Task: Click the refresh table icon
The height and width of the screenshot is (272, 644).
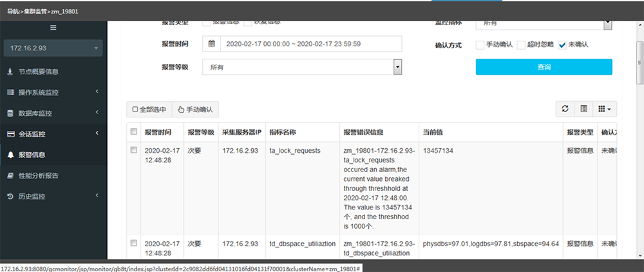Action: tap(565, 109)
